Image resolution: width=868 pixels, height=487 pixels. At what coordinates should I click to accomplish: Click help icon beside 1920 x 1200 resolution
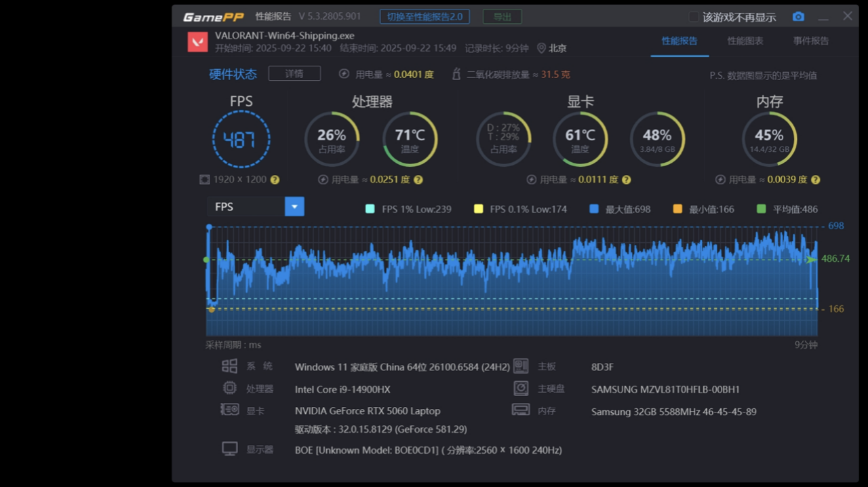click(x=275, y=180)
